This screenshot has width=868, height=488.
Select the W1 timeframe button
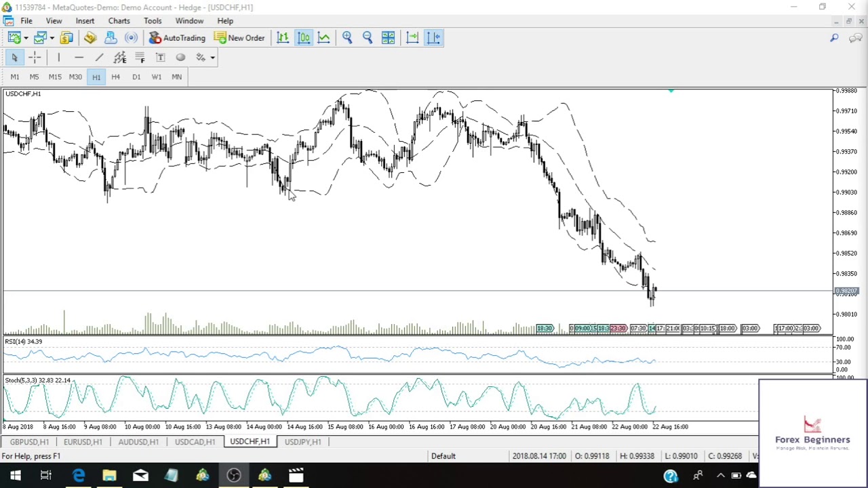coord(157,77)
